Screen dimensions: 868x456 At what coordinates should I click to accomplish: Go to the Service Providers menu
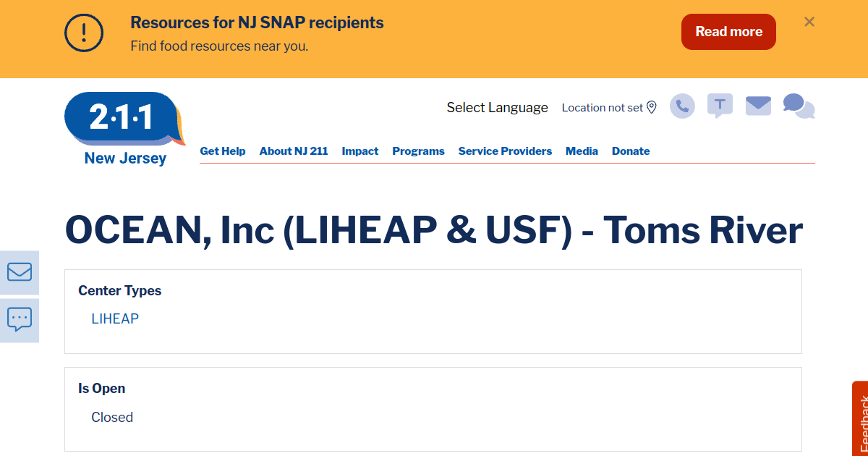coord(505,151)
